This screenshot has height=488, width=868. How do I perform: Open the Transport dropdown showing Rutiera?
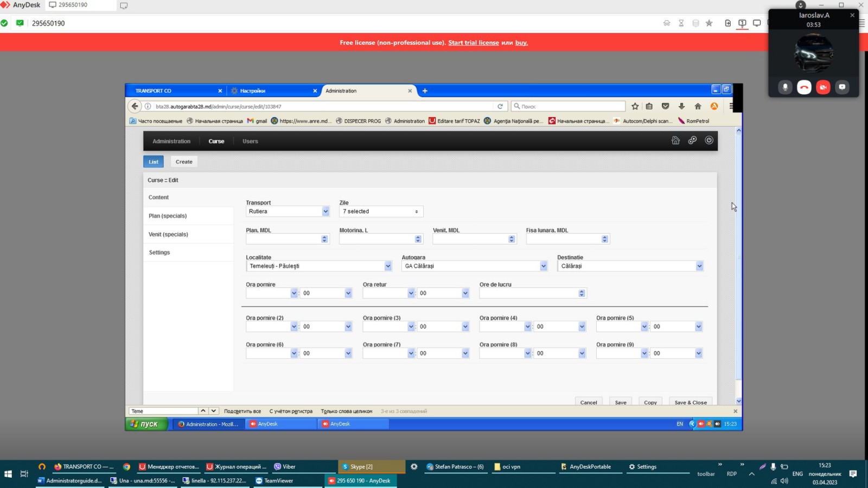click(288, 211)
